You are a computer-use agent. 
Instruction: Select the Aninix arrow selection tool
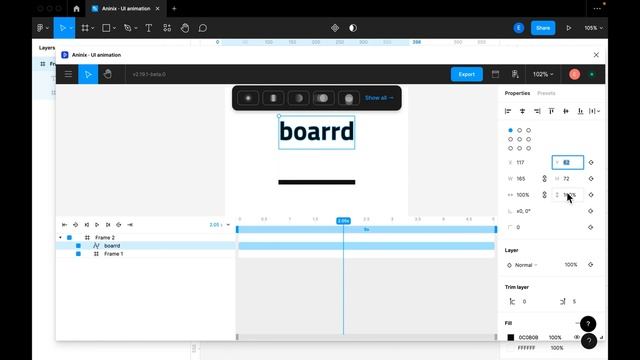[88, 74]
